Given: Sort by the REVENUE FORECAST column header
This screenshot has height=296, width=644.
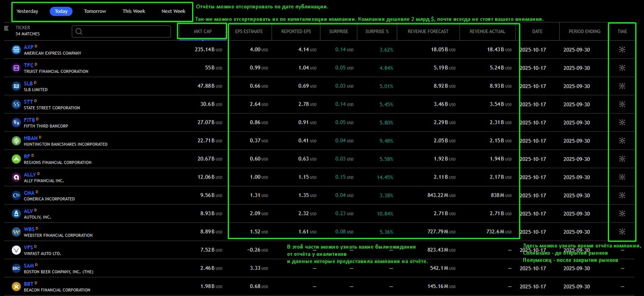Looking at the screenshot, I should coord(428,31).
